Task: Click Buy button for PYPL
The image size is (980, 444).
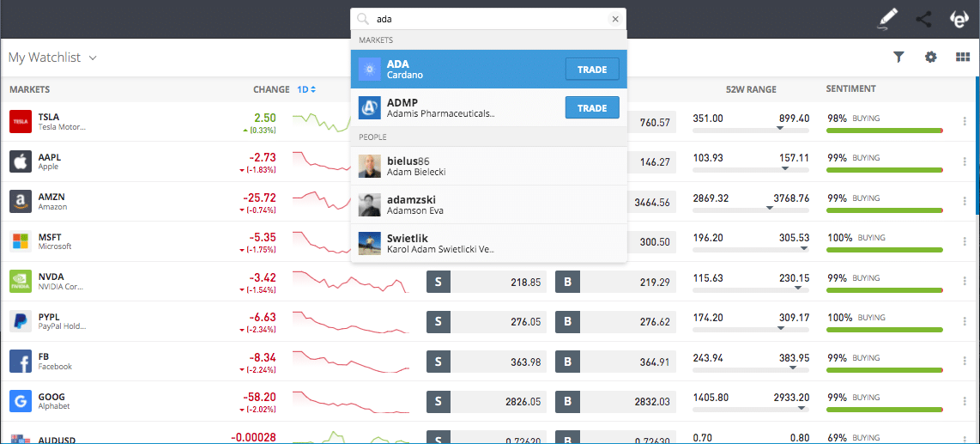Action: click(x=567, y=322)
